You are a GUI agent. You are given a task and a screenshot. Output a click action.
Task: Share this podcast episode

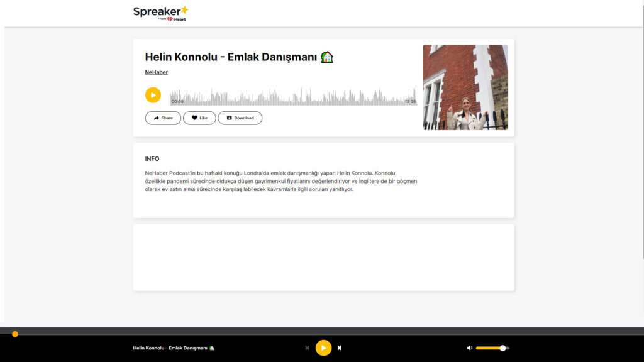163,118
